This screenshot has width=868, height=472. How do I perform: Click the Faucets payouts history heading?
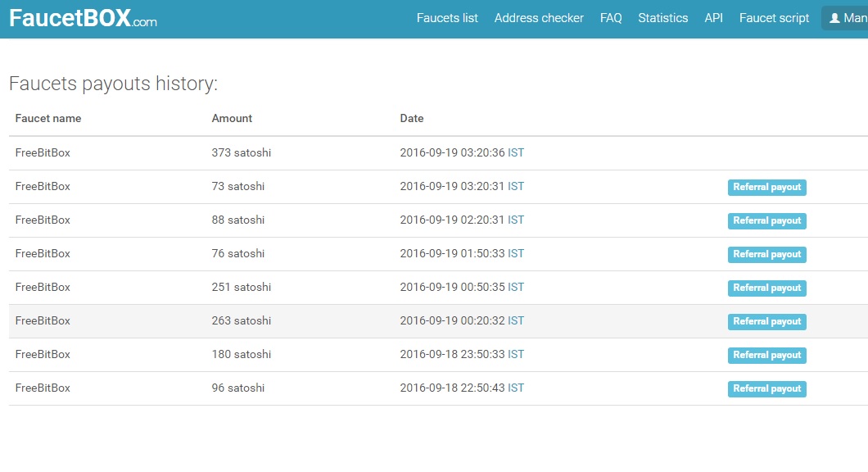[114, 84]
